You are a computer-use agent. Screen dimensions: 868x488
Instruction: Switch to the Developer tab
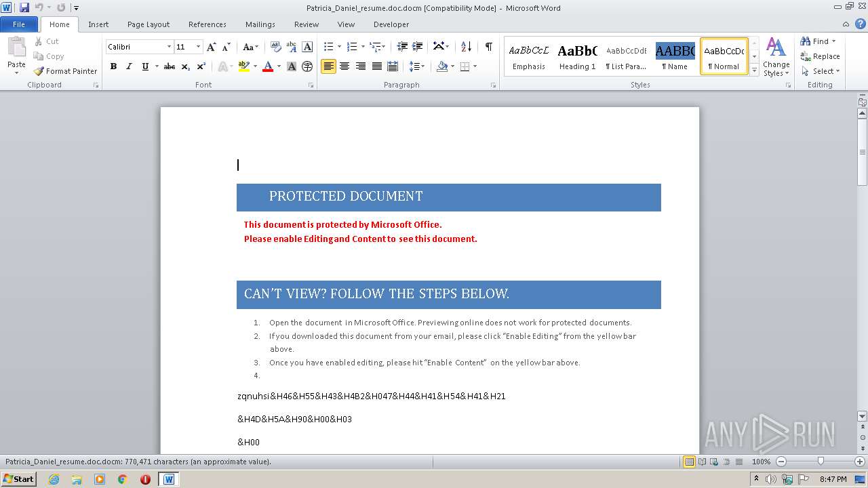(391, 24)
